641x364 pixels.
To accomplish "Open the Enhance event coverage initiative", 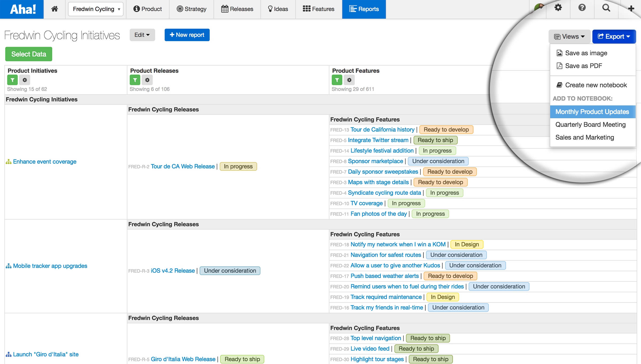I will click(x=45, y=162).
